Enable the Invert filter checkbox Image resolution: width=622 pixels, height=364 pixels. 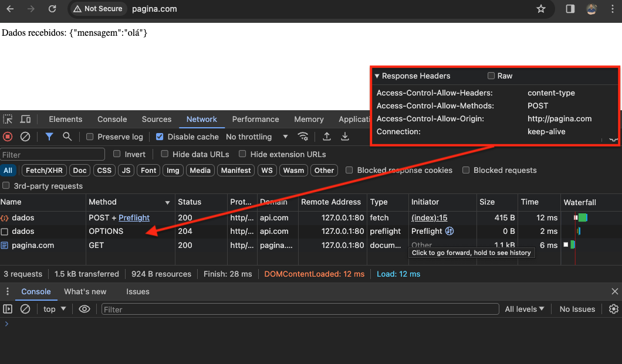point(117,154)
